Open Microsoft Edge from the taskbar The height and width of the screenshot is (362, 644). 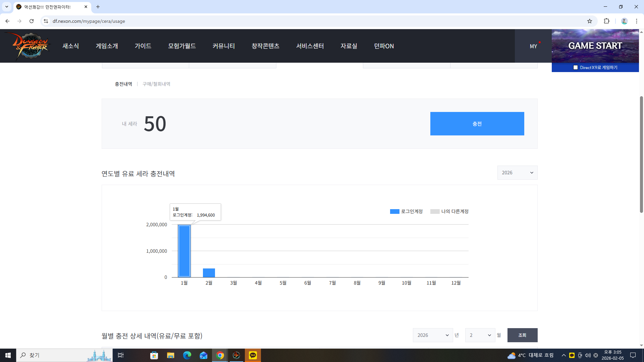(187, 355)
